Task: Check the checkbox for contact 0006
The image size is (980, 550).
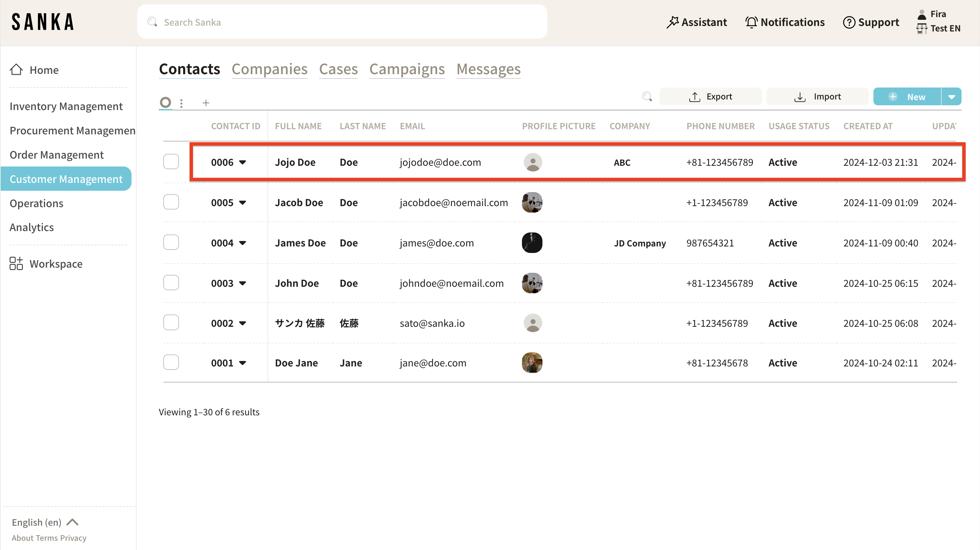Action: pyautogui.click(x=171, y=162)
